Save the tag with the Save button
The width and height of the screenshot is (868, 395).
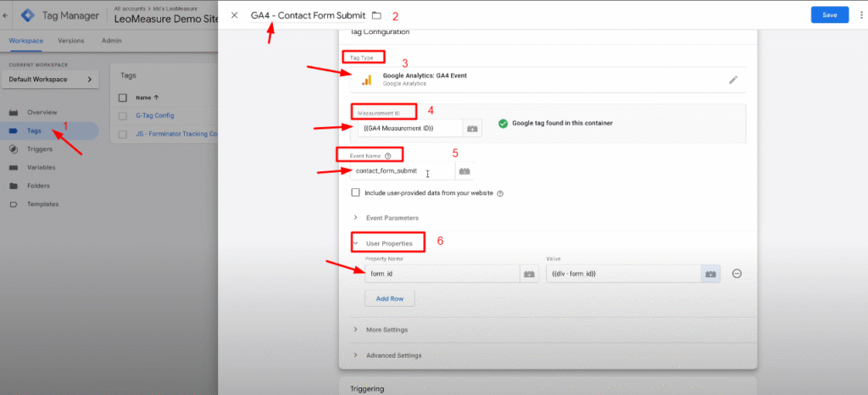[x=830, y=15]
